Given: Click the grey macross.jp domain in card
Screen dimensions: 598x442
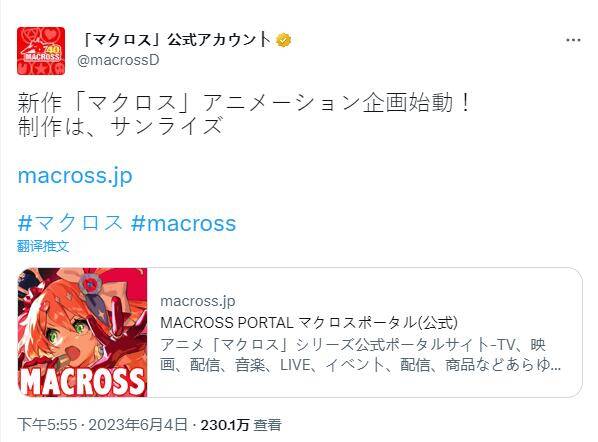Looking at the screenshot, I should (x=198, y=301).
